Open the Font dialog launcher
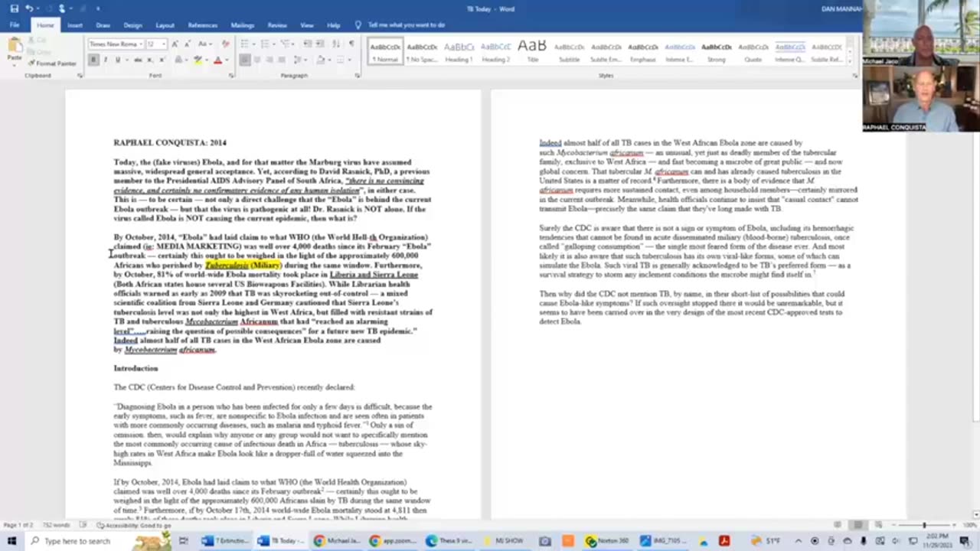Image resolution: width=980 pixels, height=551 pixels. tap(230, 76)
